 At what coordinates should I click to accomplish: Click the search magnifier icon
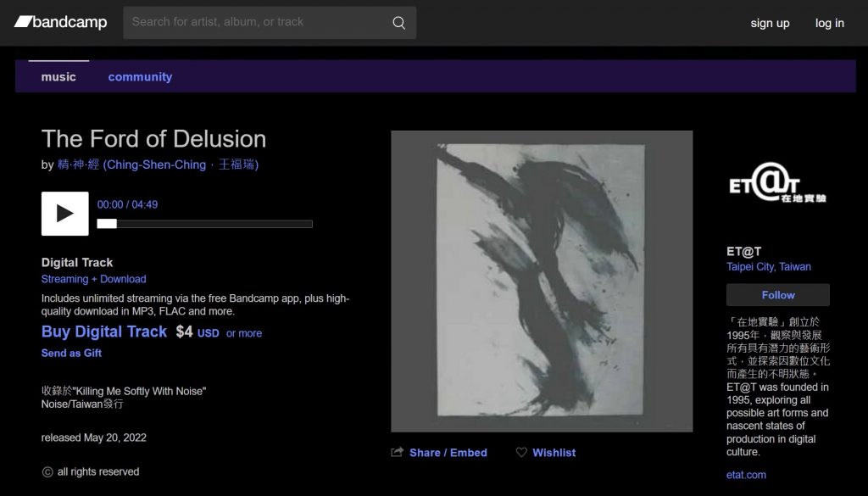tap(398, 23)
